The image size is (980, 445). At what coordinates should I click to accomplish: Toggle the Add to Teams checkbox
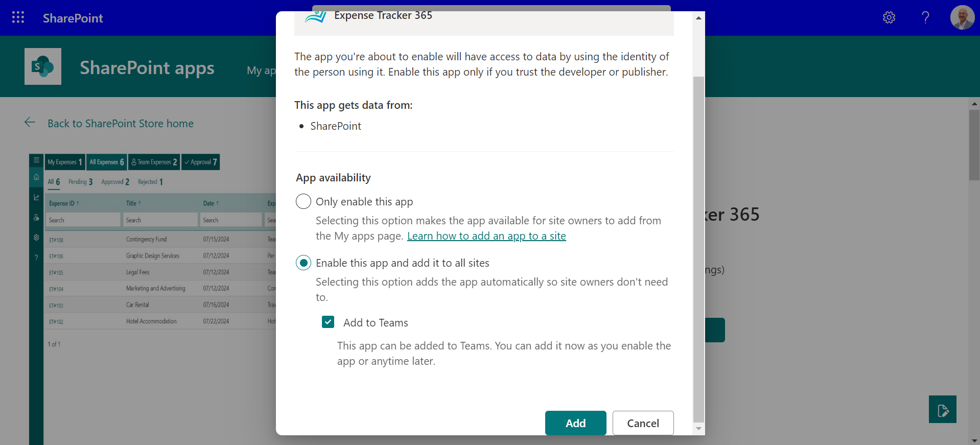pyautogui.click(x=328, y=322)
